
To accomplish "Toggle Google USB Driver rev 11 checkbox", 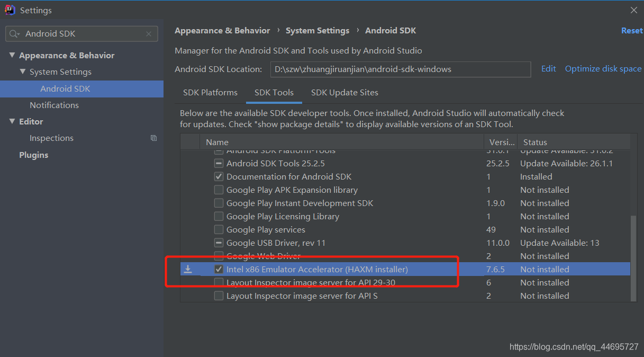I will coord(219,243).
